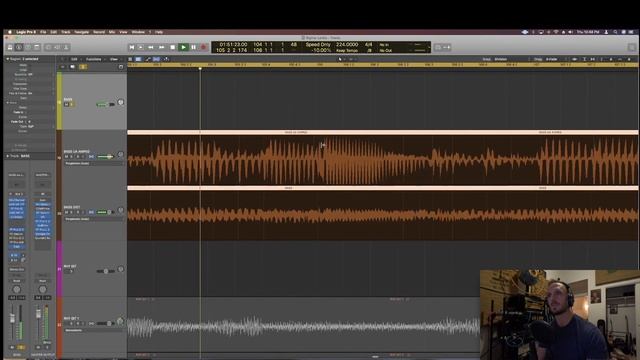Image resolution: width=640 pixels, height=360 pixels.
Task: Go to the beginning of project
Action: (x=131, y=47)
